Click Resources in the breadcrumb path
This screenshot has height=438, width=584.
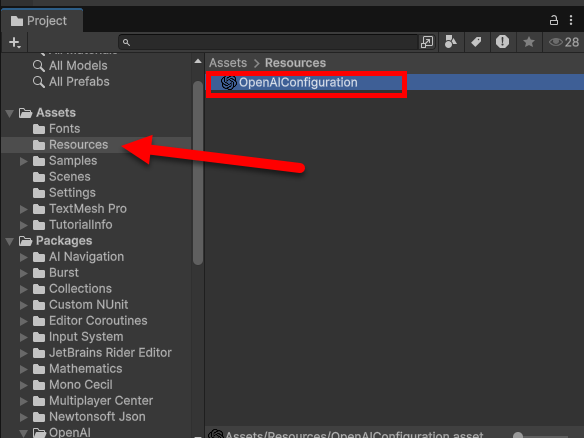295,63
